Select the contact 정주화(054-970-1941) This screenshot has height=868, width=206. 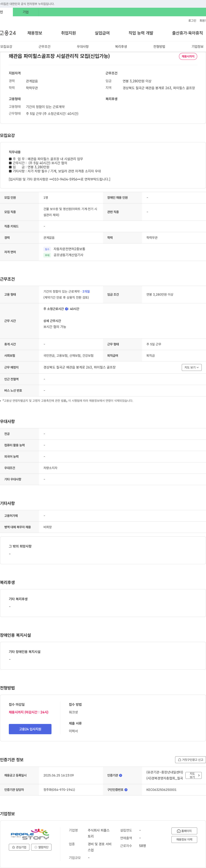(x=59, y=790)
